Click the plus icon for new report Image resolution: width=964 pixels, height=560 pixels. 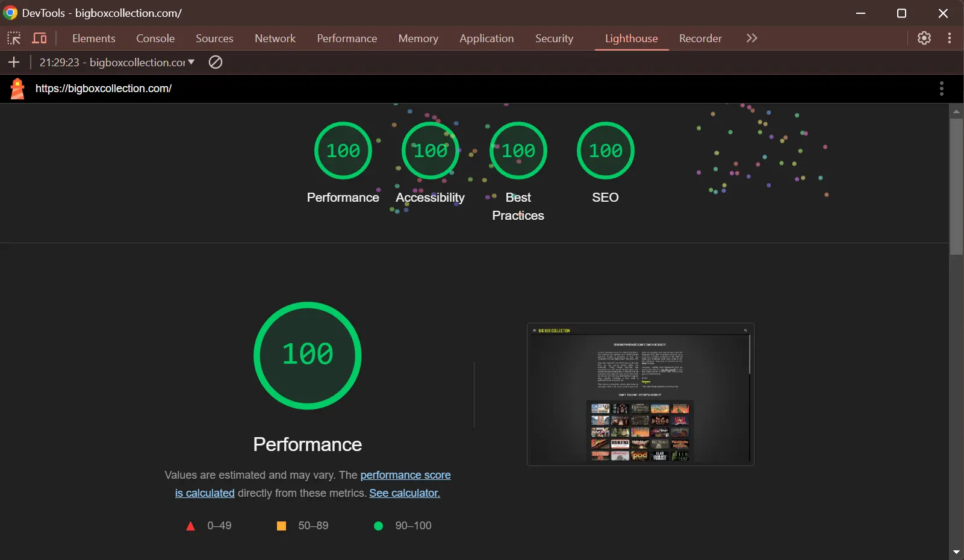tap(14, 62)
